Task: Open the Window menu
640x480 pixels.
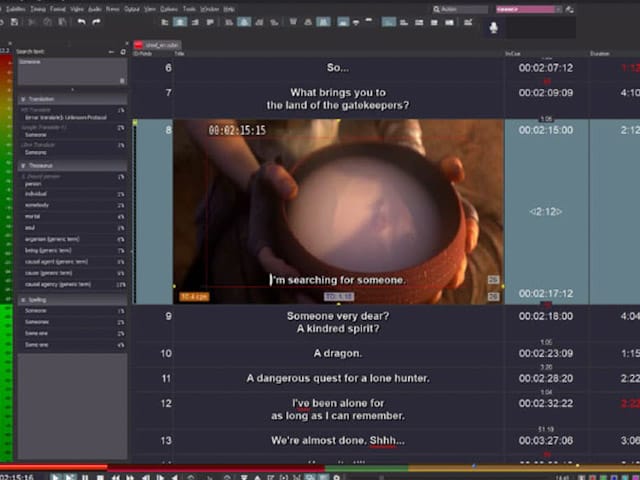Action: point(209,9)
